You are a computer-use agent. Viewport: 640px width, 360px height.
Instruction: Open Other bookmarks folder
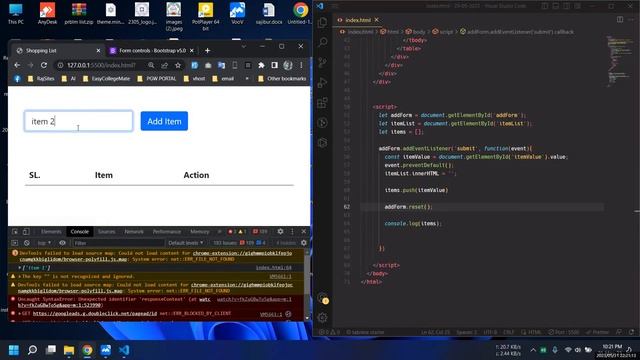282,79
